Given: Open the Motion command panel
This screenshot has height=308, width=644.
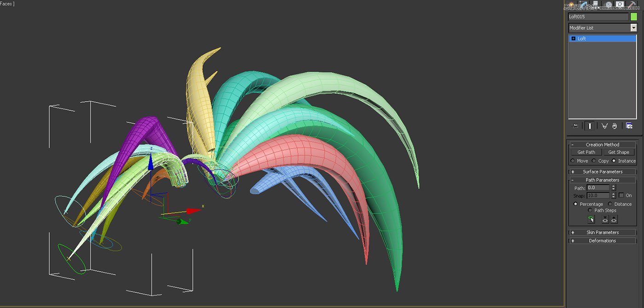Looking at the screenshot, I should coord(608,4).
